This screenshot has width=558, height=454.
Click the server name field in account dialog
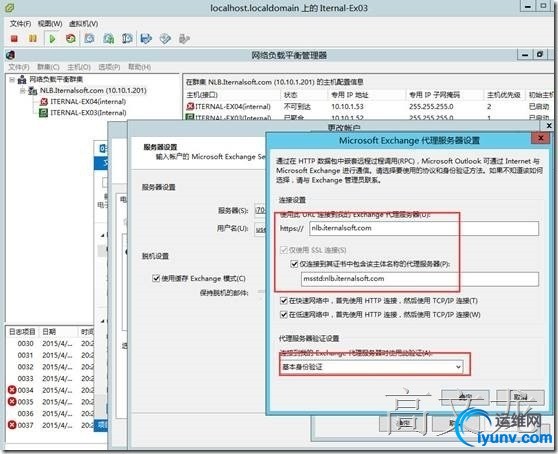(x=260, y=210)
